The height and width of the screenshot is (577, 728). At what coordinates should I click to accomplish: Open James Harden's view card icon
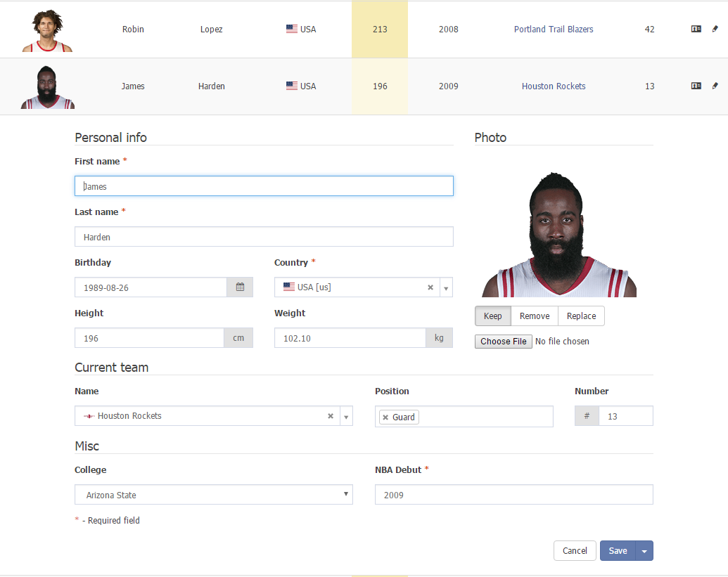pos(696,86)
